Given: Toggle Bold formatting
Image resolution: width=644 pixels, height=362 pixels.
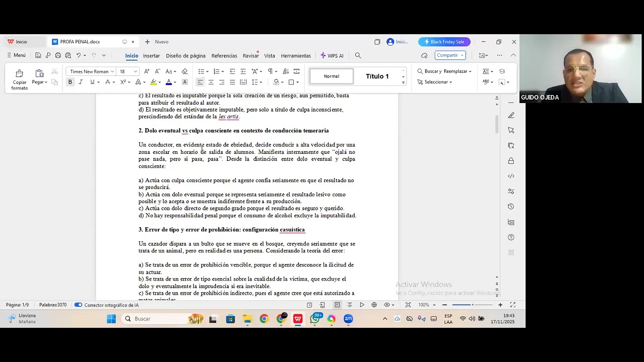Looking at the screenshot, I should click(x=70, y=82).
